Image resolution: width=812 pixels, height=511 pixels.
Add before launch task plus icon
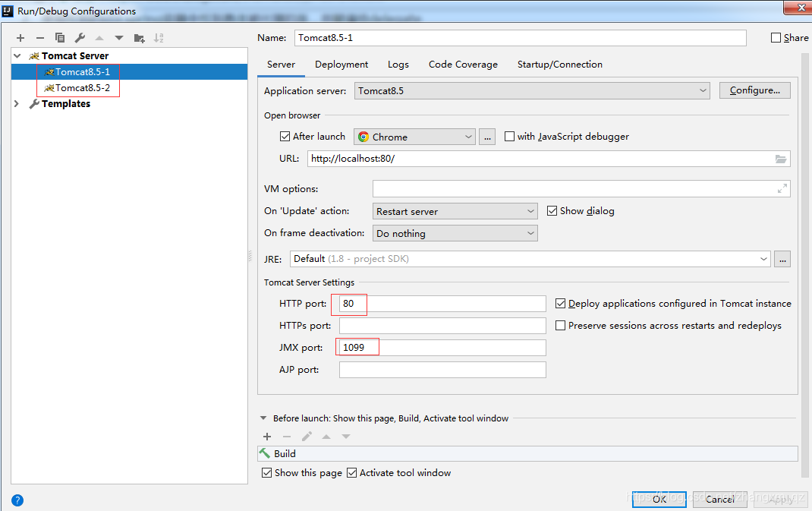[x=267, y=437]
